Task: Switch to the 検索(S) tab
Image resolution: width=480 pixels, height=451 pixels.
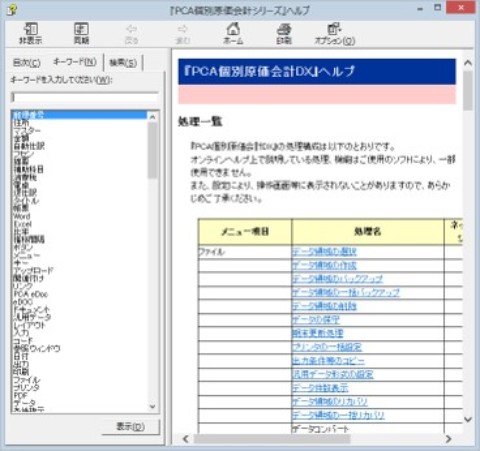Action: pos(123,63)
